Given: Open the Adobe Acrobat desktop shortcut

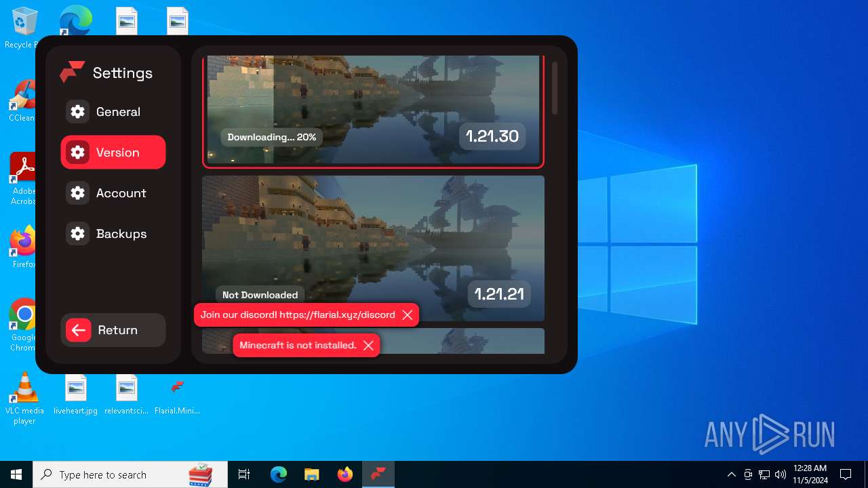Looking at the screenshot, I should pos(22,178).
